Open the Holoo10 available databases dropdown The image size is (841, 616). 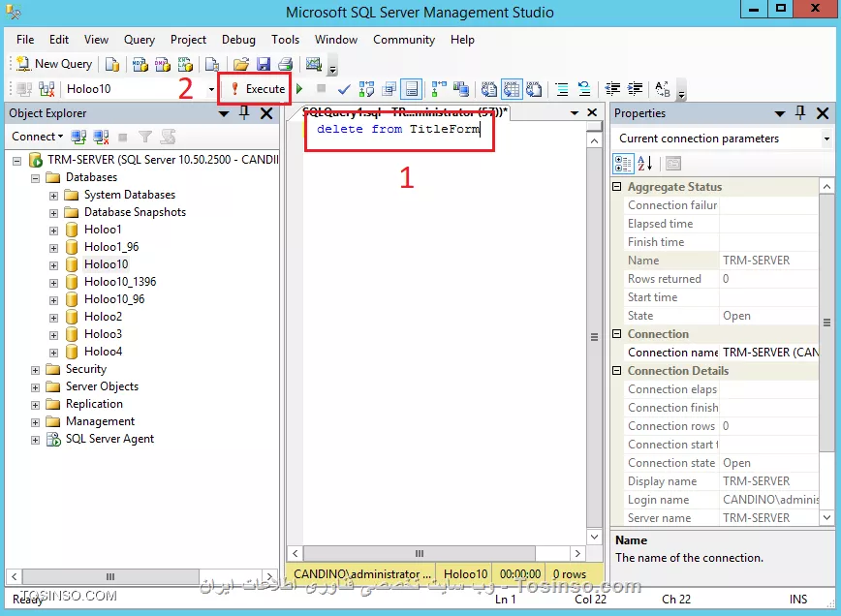(x=211, y=89)
